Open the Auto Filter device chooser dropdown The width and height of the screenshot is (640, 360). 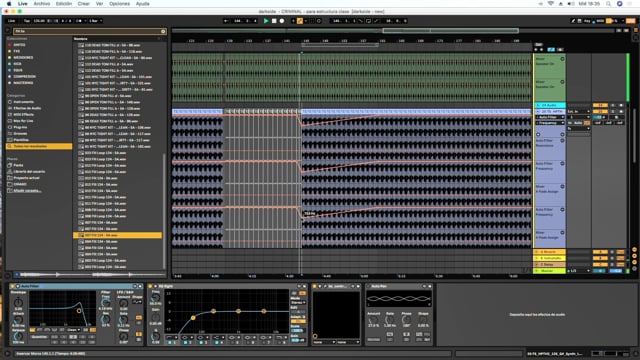(x=550, y=117)
